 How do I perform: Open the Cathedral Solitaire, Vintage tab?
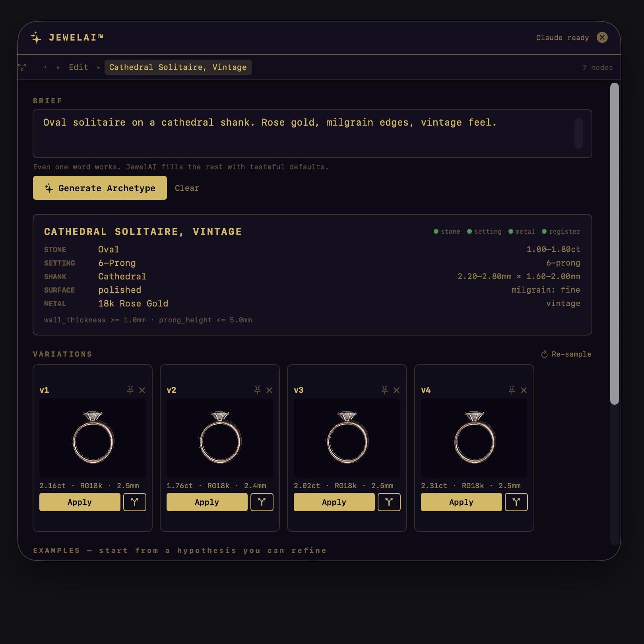(x=178, y=67)
